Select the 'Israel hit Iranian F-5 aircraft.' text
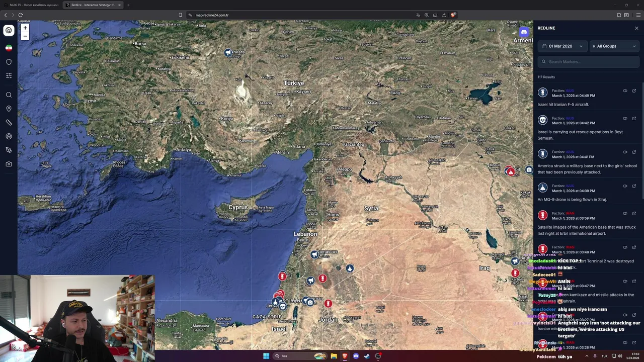Image resolution: width=644 pixels, height=362 pixels. tap(563, 105)
